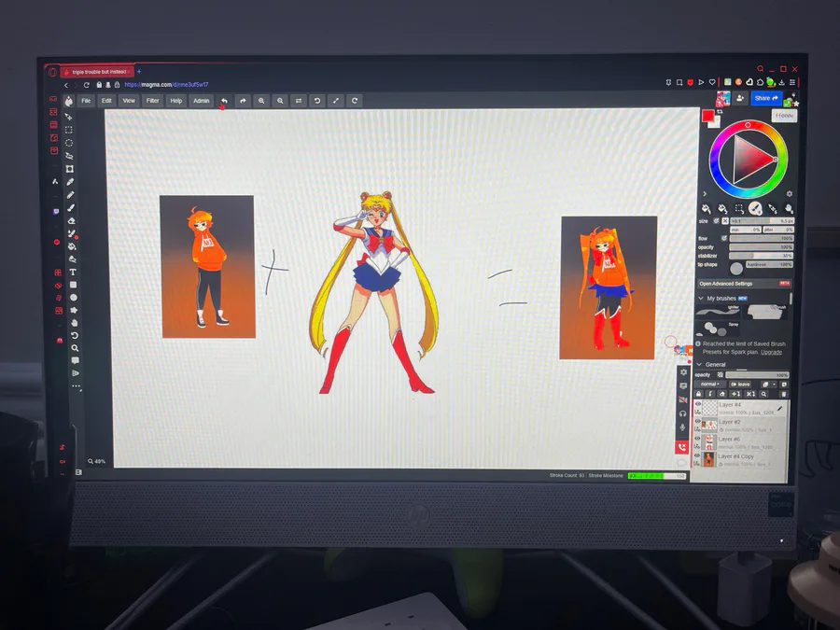Toggle visibility eye of Layer #4
Viewport: 840px width, 630px height.
pyautogui.click(x=698, y=404)
